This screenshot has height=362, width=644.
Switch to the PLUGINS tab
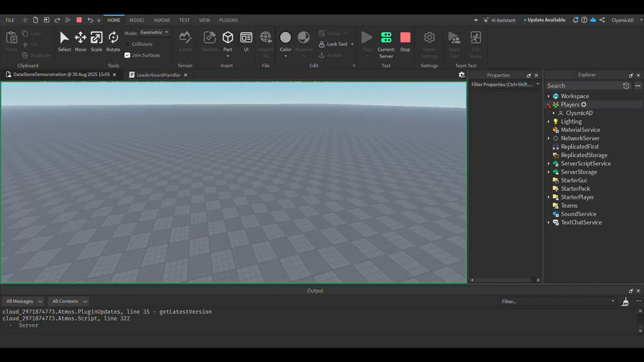228,20
